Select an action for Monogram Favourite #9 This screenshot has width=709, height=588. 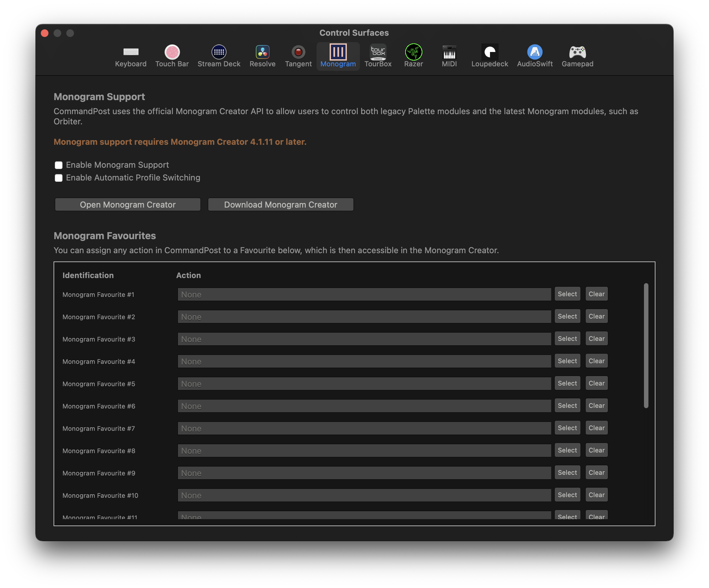click(x=567, y=472)
